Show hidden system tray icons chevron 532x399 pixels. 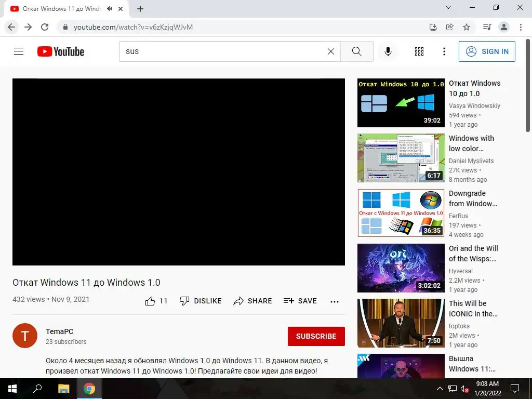[x=440, y=389]
